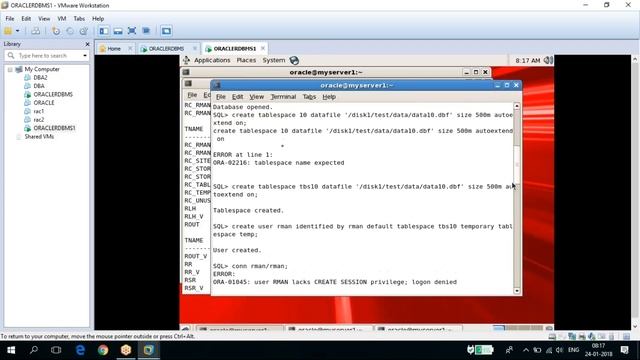
Task: Select Shared VMs in the library
Action: coord(39,137)
